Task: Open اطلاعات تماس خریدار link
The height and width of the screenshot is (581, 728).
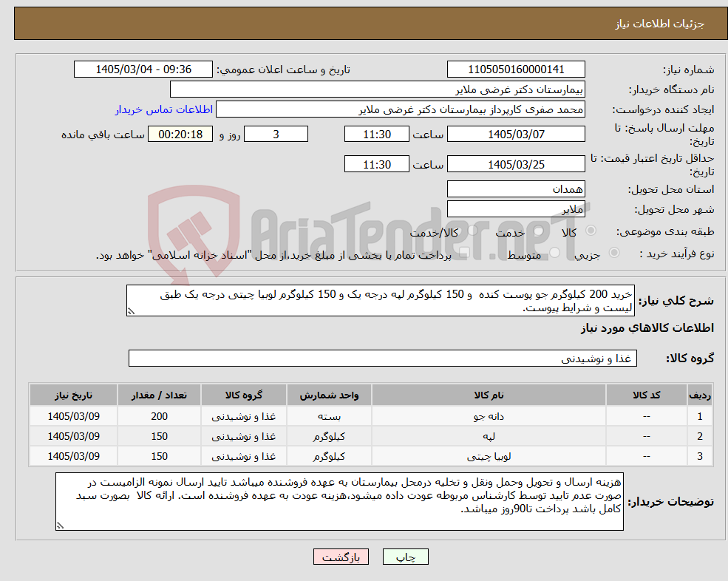Action: (164, 109)
